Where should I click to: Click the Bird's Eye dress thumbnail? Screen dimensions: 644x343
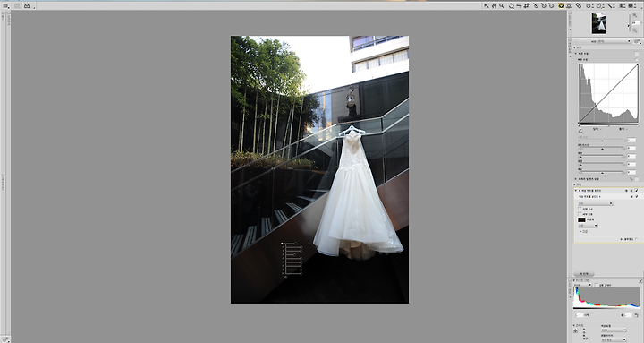pyautogui.click(x=598, y=23)
